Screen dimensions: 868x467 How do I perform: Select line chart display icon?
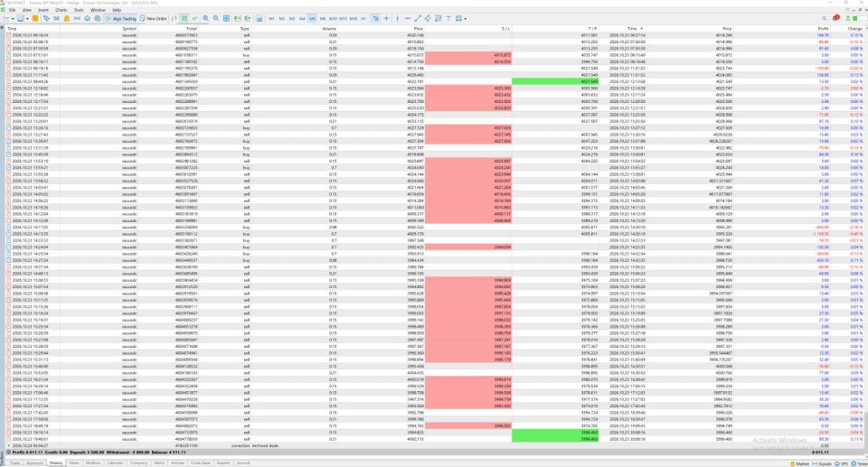tap(195, 18)
